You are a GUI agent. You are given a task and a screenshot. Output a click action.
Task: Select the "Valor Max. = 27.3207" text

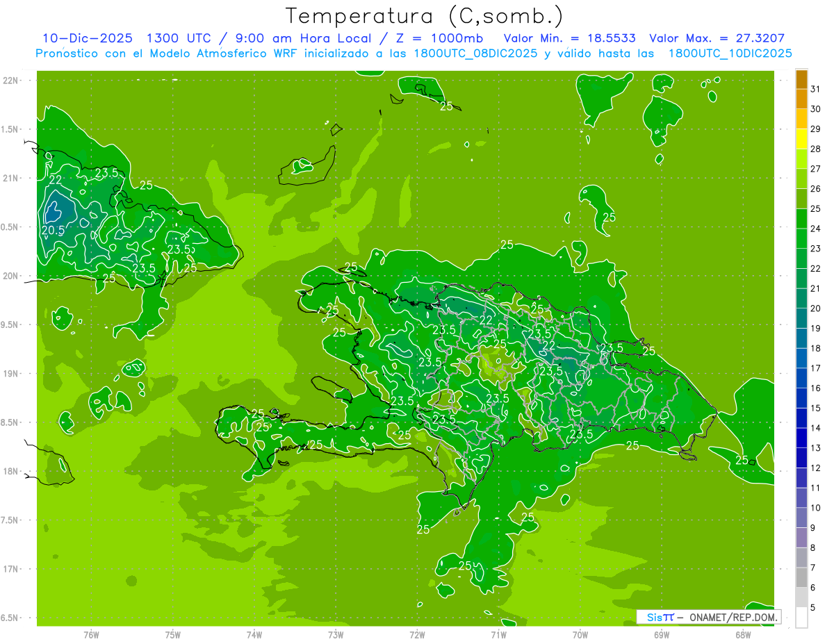pyautogui.click(x=717, y=38)
